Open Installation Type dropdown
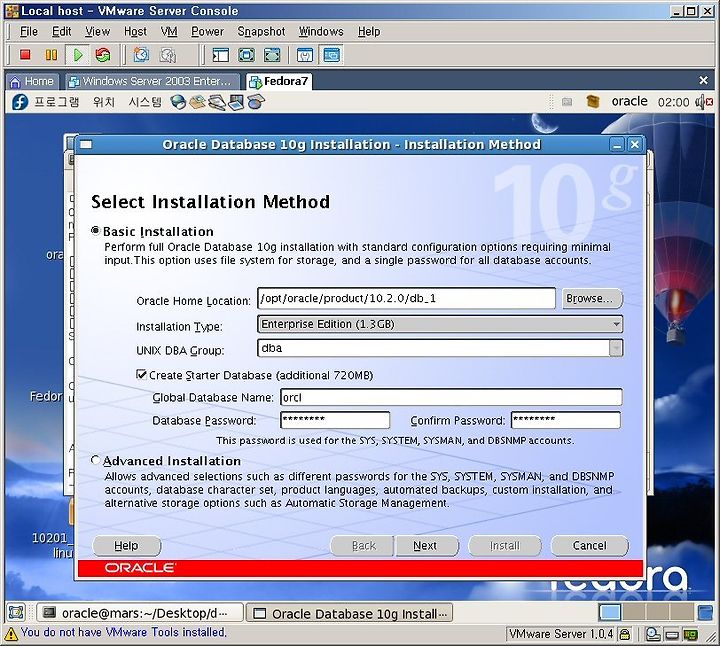 click(x=440, y=324)
